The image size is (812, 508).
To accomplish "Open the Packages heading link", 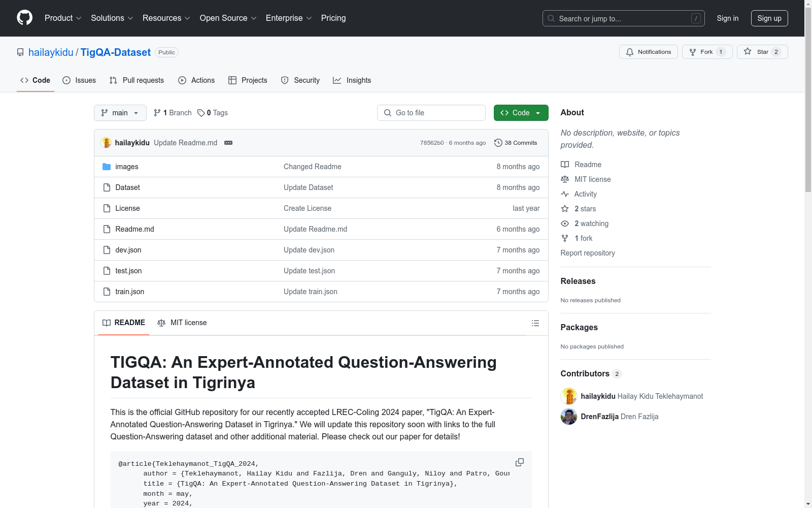I will 579,327.
